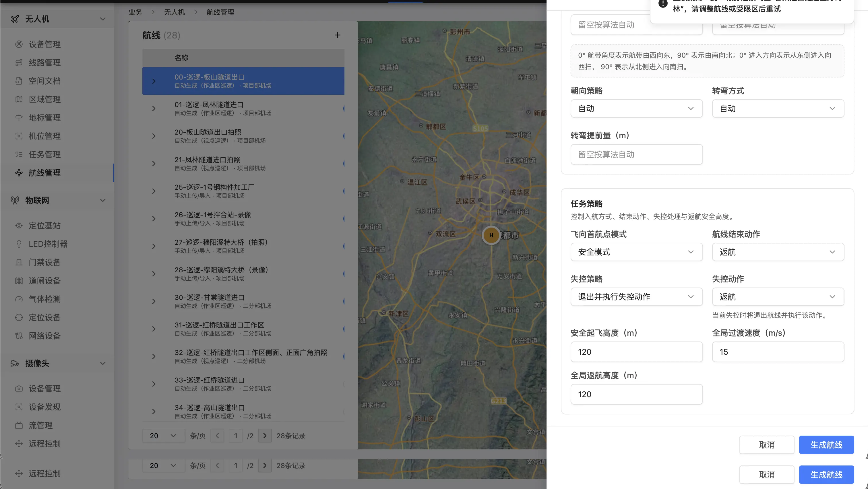The width and height of the screenshot is (868, 489).
Task: Open the 失控动作 dropdown
Action: 778,297
